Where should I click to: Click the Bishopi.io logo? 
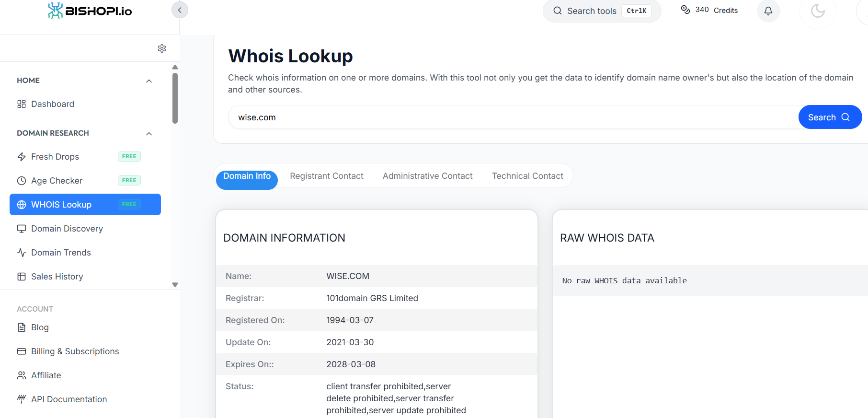[90, 11]
